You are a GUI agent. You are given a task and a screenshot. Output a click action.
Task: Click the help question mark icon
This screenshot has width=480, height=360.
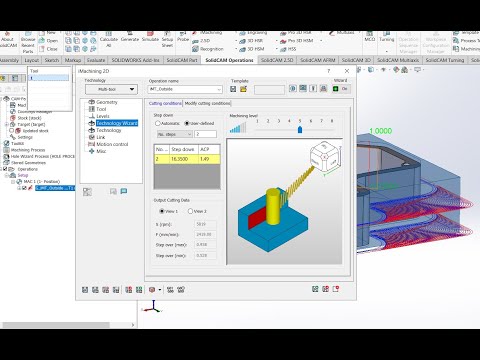tap(329, 71)
